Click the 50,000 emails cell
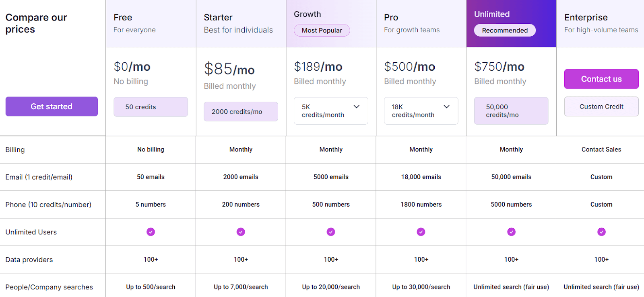The height and width of the screenshot is (297, 644). (511, 177)
